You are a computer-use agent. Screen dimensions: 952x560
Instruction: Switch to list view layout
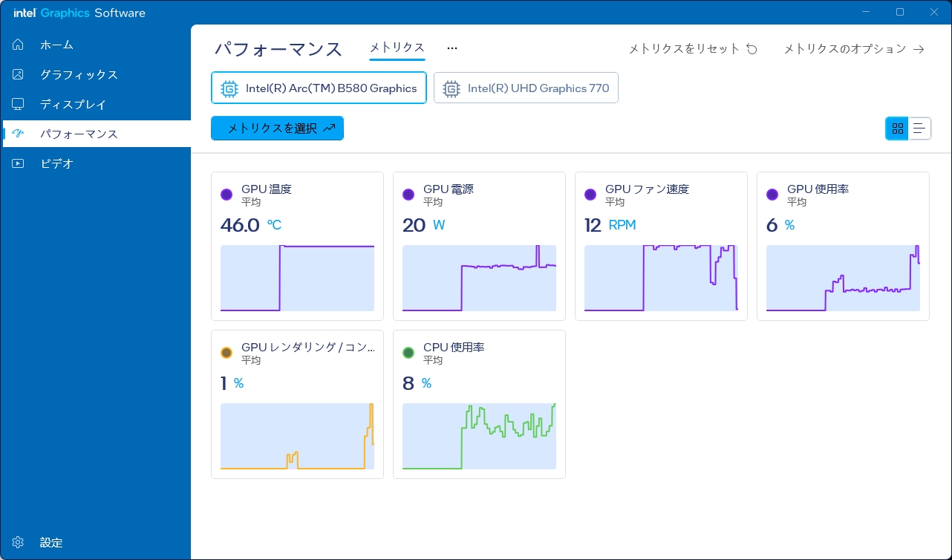coord(919,128)
